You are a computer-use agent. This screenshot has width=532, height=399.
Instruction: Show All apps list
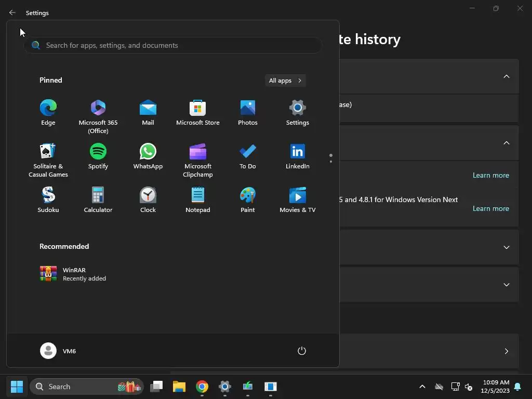pos(285,81)
